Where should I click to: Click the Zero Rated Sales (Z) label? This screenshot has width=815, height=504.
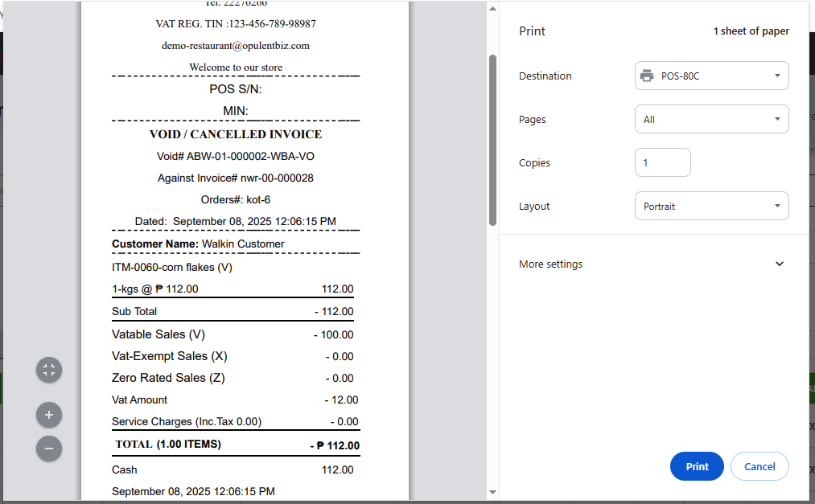[168, 379]
